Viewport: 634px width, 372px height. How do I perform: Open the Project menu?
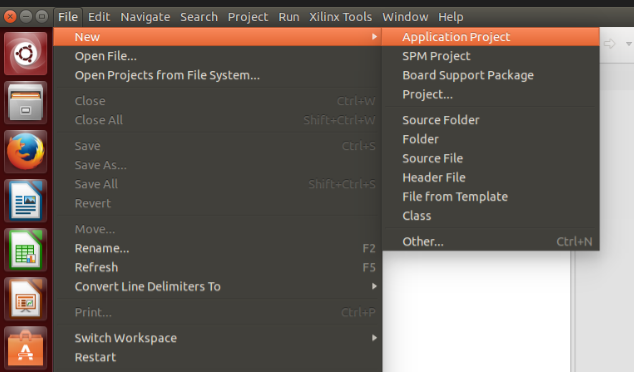pos(247,17)
